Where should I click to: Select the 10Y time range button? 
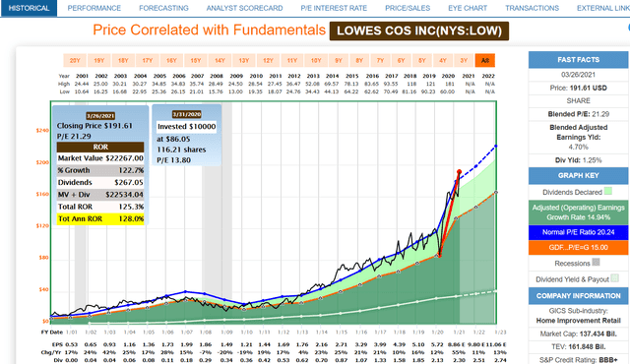point(316,61)
